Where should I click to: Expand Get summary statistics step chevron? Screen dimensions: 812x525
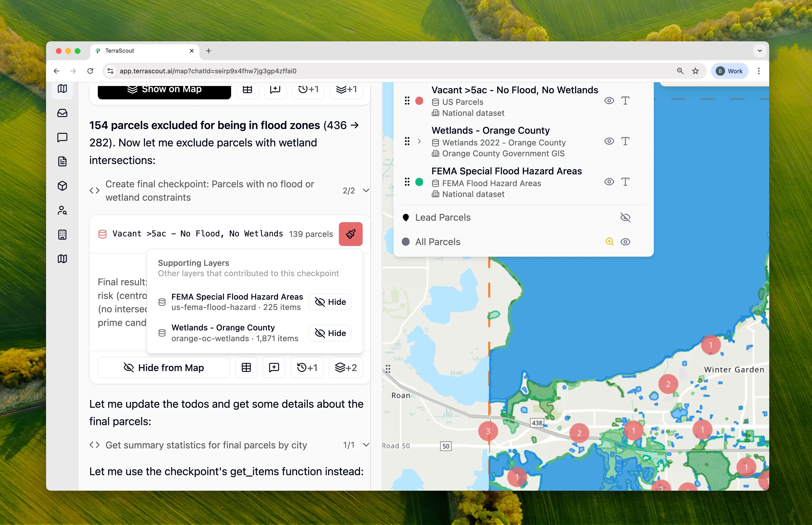coord(366,445)
